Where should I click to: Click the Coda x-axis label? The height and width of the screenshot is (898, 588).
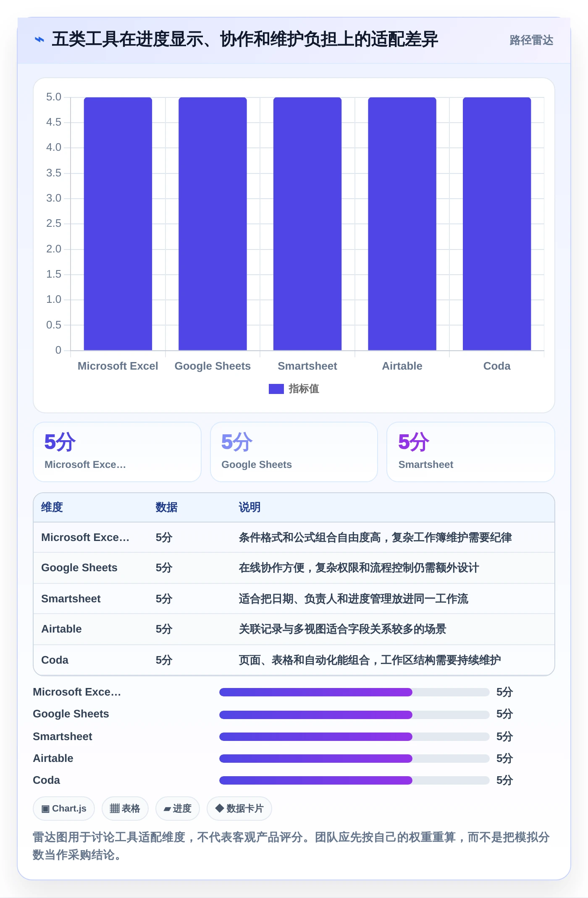497,366
